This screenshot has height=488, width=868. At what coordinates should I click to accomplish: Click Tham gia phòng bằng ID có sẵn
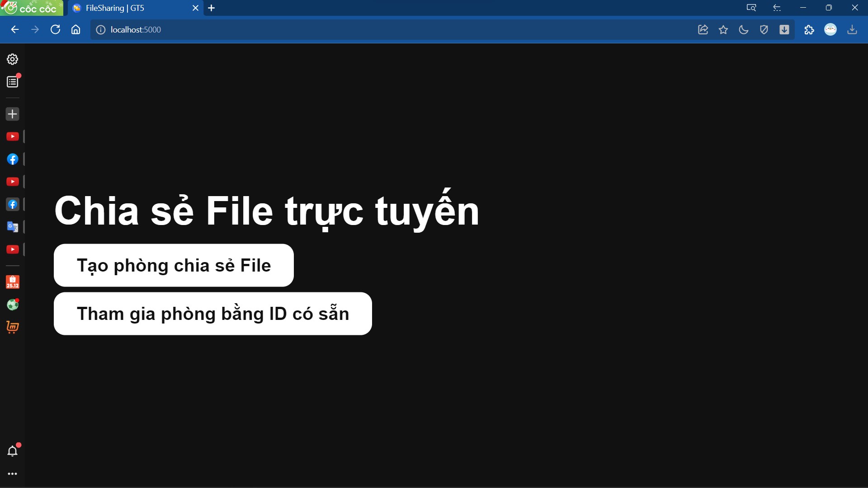tap(212, 314)
